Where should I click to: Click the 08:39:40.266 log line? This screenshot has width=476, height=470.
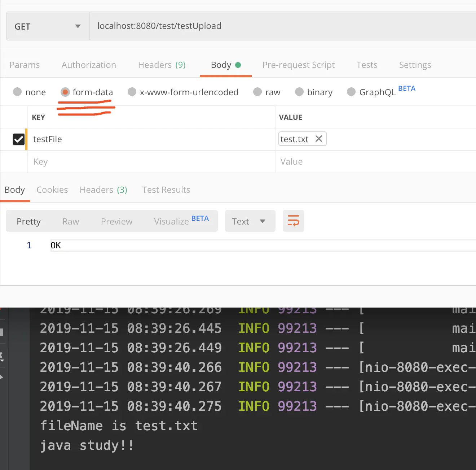tap(258, 367)
